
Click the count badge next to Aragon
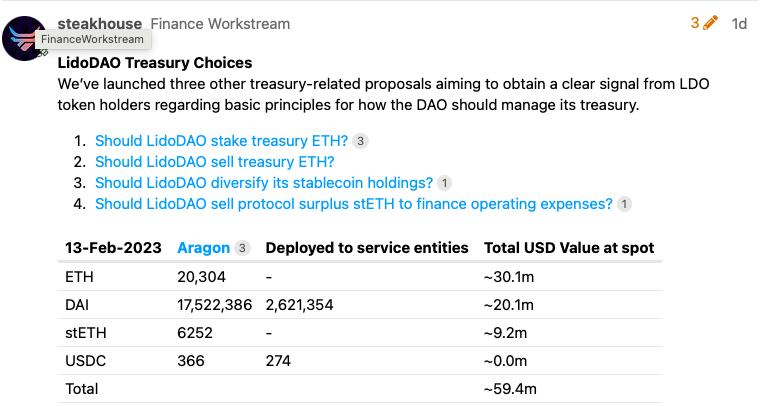tap(242, 248)
